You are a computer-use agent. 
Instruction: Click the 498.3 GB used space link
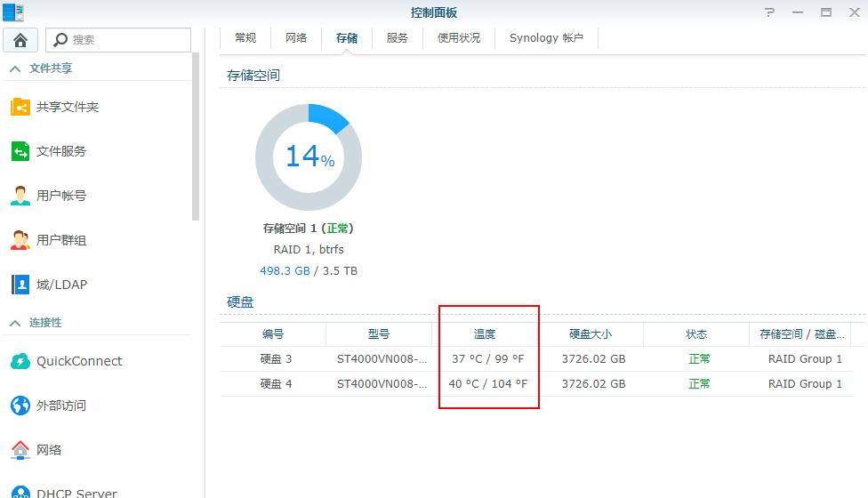point(285,271)
